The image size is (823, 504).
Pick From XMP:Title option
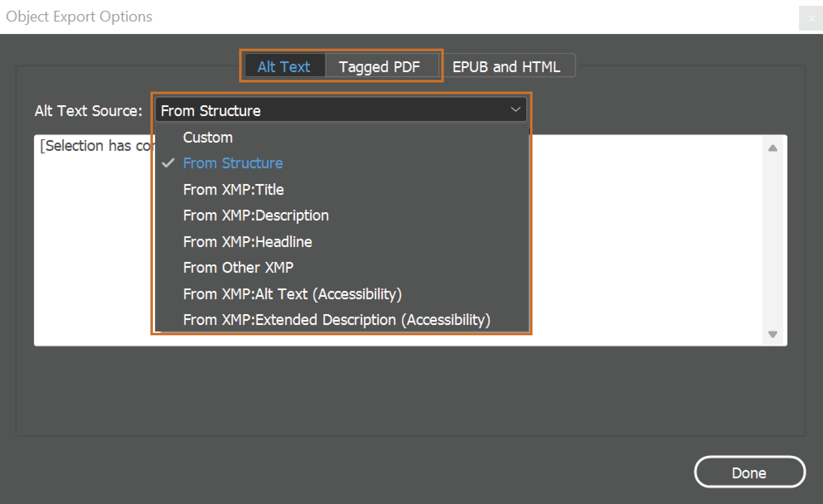[233, 189]
